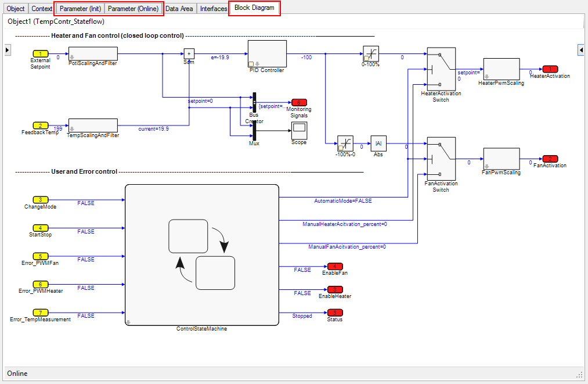Select the Error_TempMeasurement input port 7

(x=41, y=313)
